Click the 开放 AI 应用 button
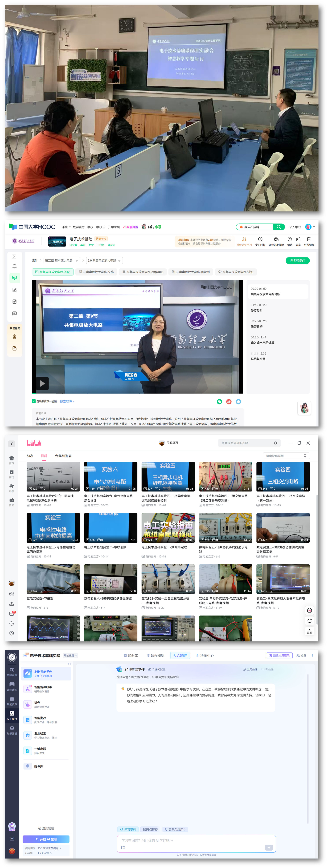328x868 pixels. [46, 839]
